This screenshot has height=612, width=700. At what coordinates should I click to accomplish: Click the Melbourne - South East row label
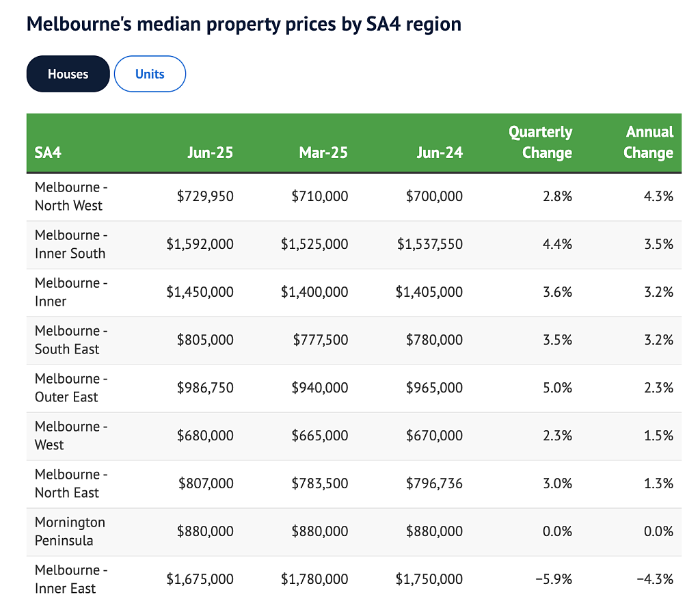71,340
